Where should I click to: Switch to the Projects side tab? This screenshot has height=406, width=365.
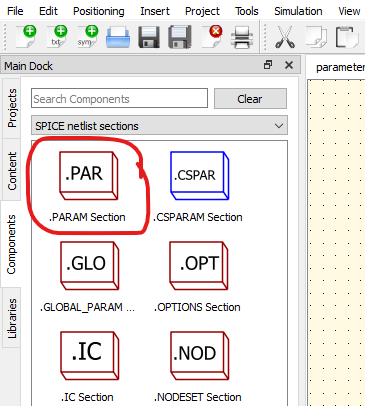(12, 108)
